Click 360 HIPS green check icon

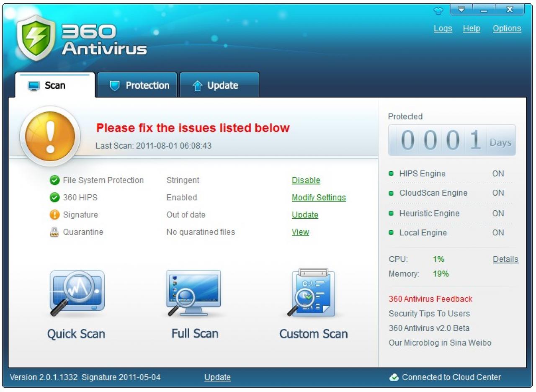point(54,198)
